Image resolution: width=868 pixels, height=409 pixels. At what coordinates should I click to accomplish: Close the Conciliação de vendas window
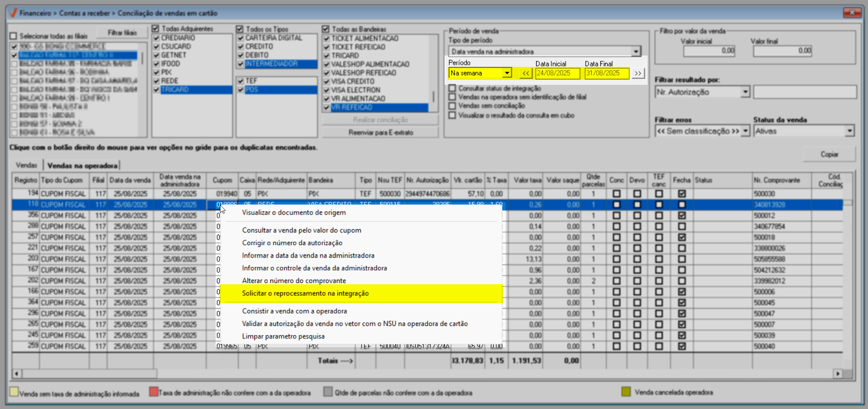[x=852, y=12]
